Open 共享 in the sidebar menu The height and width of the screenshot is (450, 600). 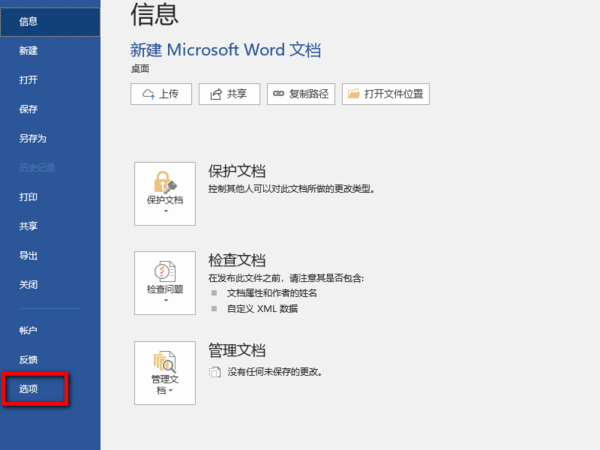[50, 226]
